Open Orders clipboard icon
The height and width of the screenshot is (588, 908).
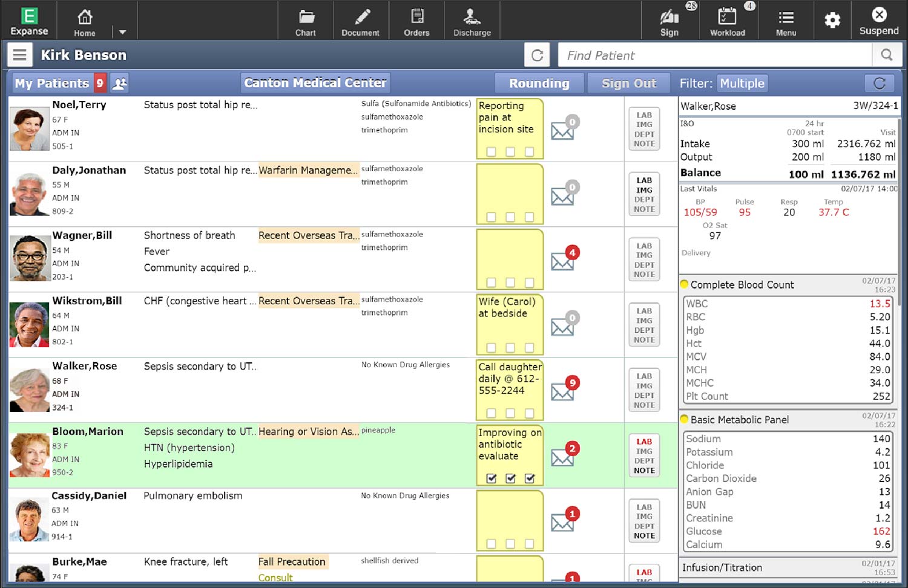point(416,21)
